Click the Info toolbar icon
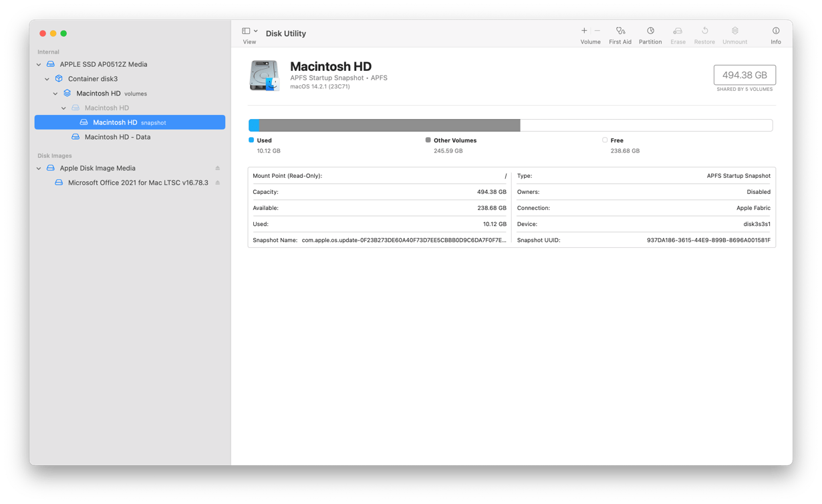822x504 pixels. tap(775, 31)
